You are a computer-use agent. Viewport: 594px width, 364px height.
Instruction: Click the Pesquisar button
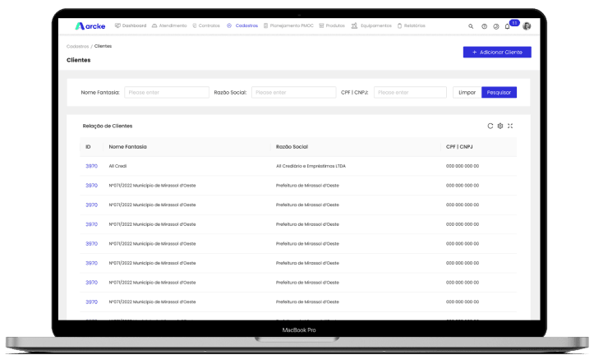click(x=499, y=92)
